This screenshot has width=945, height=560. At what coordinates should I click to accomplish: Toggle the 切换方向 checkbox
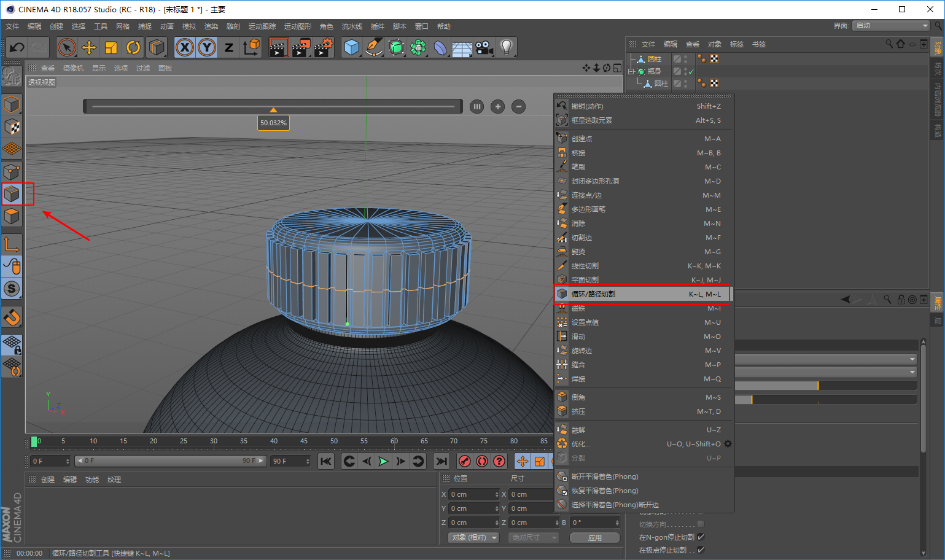[701, 524]
